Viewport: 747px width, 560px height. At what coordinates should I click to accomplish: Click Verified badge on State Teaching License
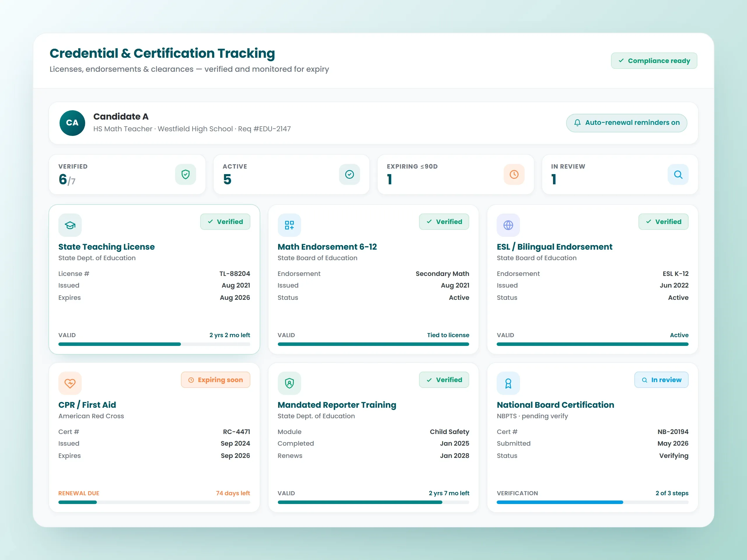tap(225, 222)
